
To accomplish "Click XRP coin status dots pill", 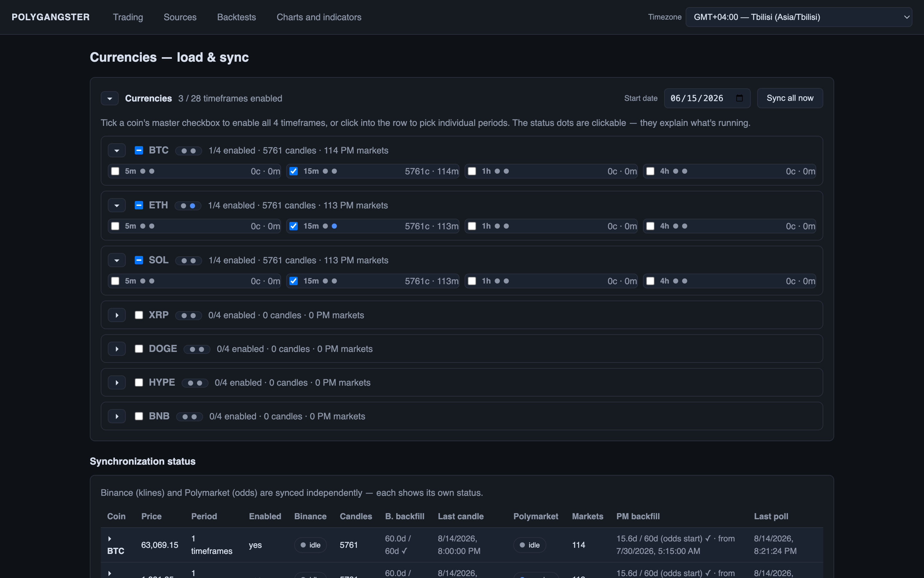I will tap(189, 315).
